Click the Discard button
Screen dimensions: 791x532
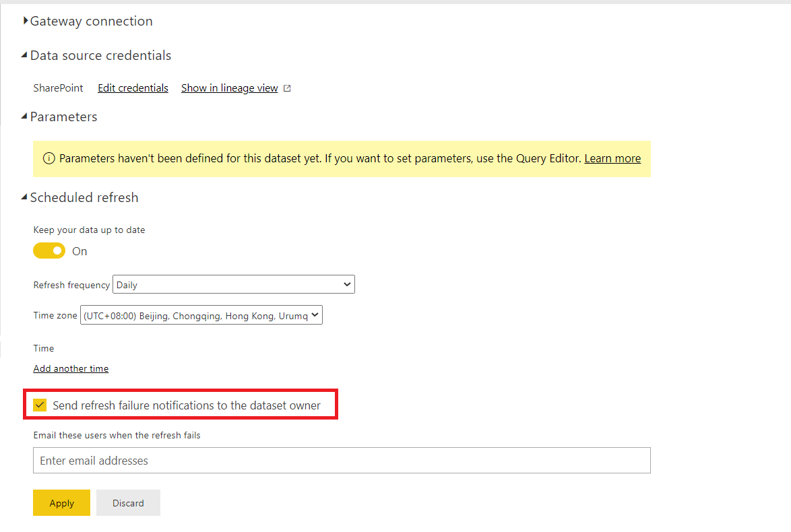[x=128, y=503]
